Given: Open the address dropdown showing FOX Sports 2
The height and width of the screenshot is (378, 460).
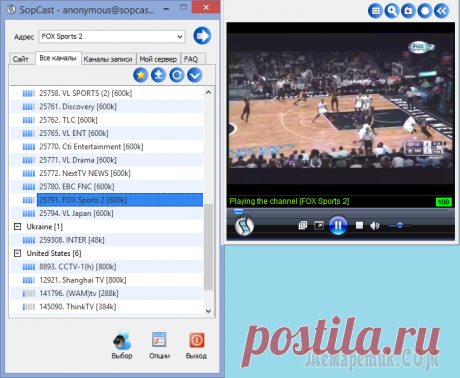Looking at the screenshot, I should pos(112,36).
